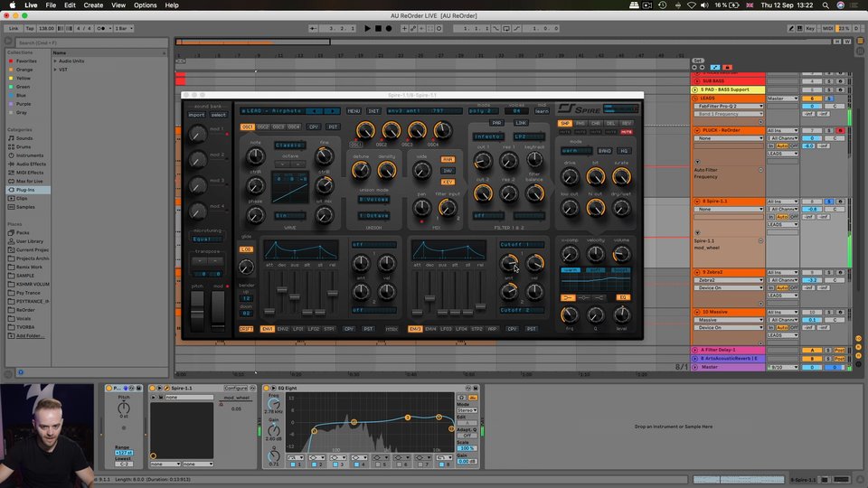Viewport: 868px width, 488px height.
Task: Fold the 9 Zebra2 track
Action: point(697,272)
